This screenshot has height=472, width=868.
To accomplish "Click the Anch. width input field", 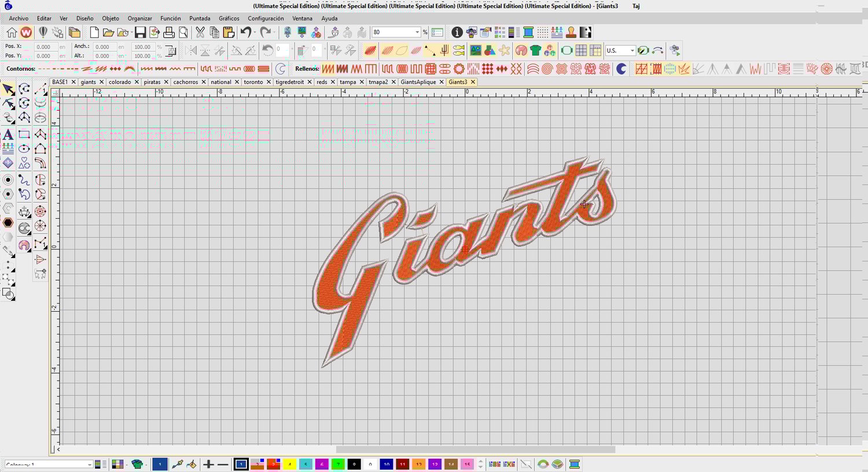I will (104, 47).
